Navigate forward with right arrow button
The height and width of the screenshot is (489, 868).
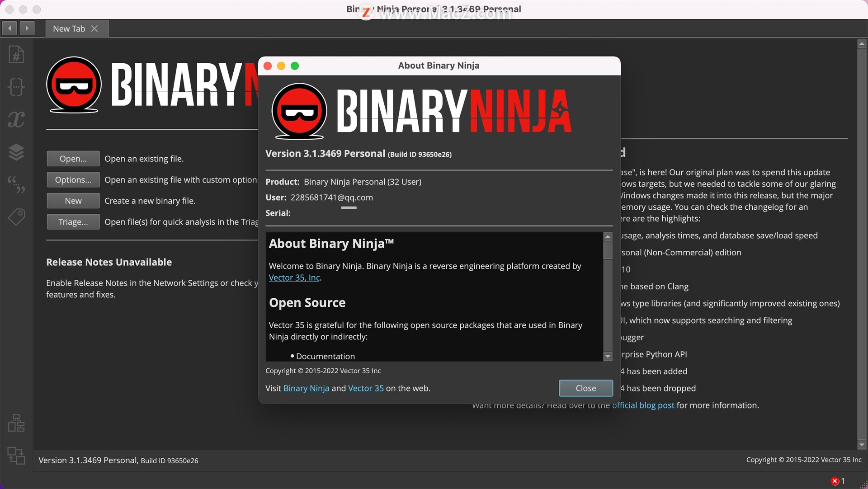27,28
